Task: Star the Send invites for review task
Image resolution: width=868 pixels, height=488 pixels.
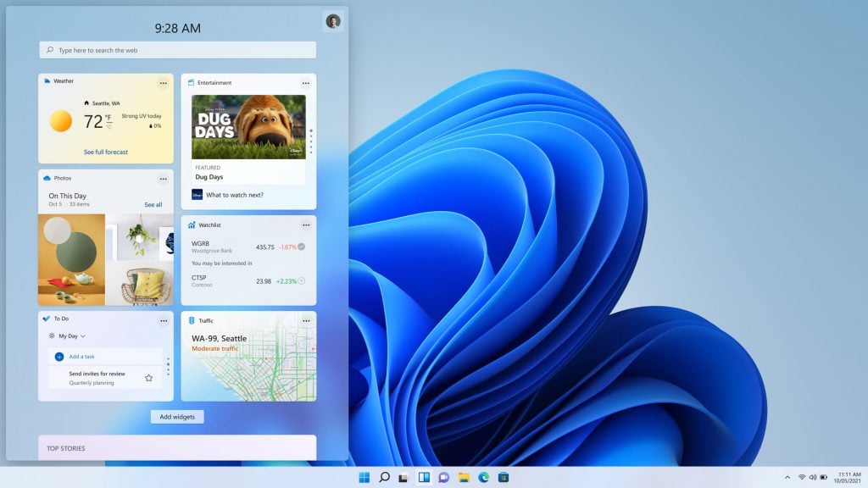Action: click(147, 377)
